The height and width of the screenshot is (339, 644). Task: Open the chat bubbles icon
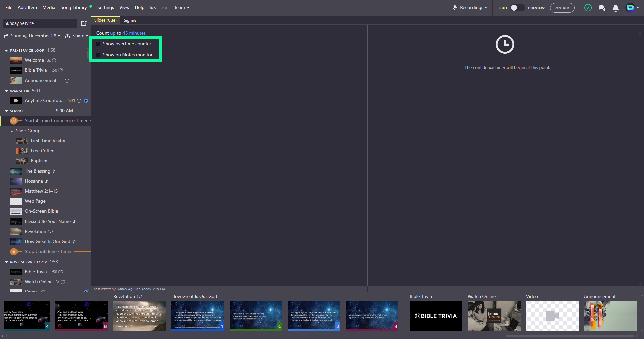[602, 8]
